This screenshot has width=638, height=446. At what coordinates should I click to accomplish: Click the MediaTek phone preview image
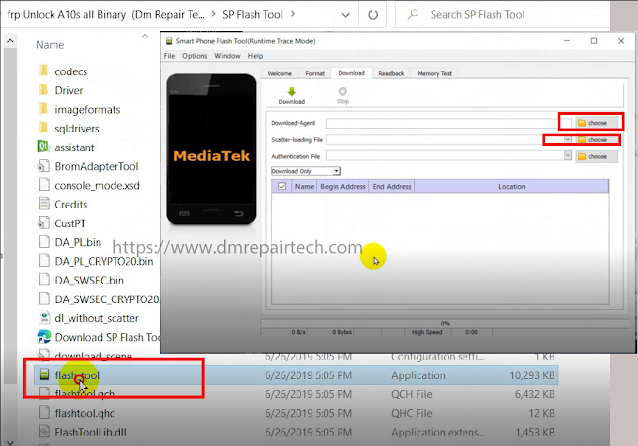(x=211, y=149)
